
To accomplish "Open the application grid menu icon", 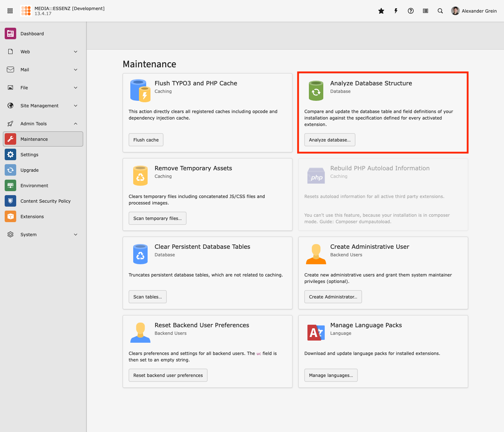I will 10,11.
